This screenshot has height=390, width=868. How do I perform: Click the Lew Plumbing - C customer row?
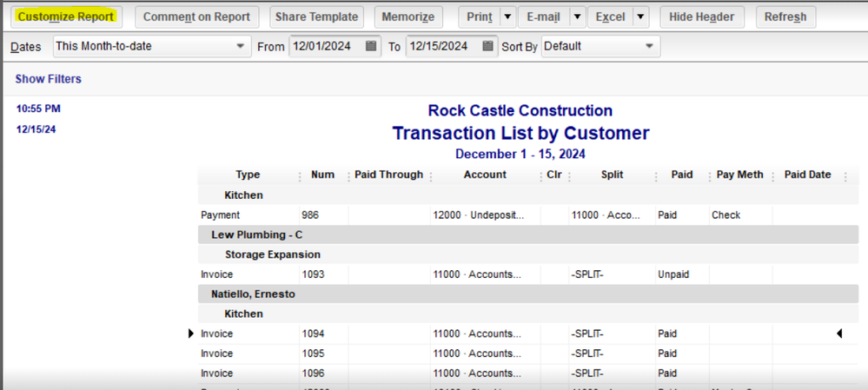point(528,235)
